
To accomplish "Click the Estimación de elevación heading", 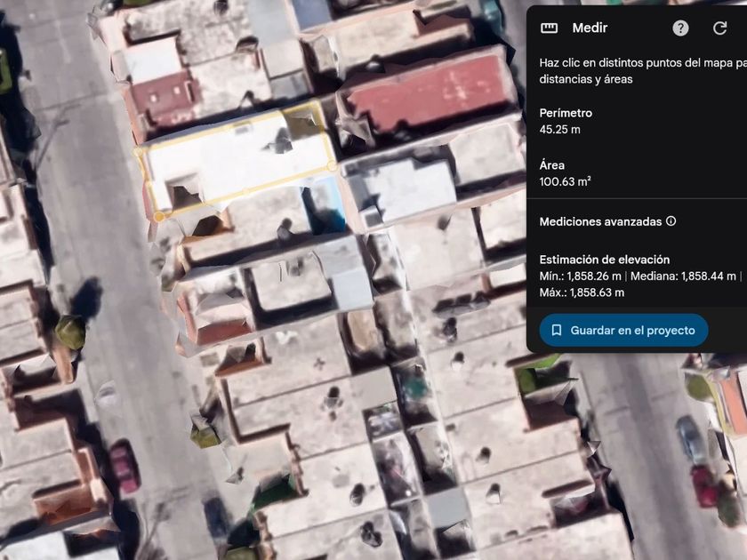I will point(604,260).
